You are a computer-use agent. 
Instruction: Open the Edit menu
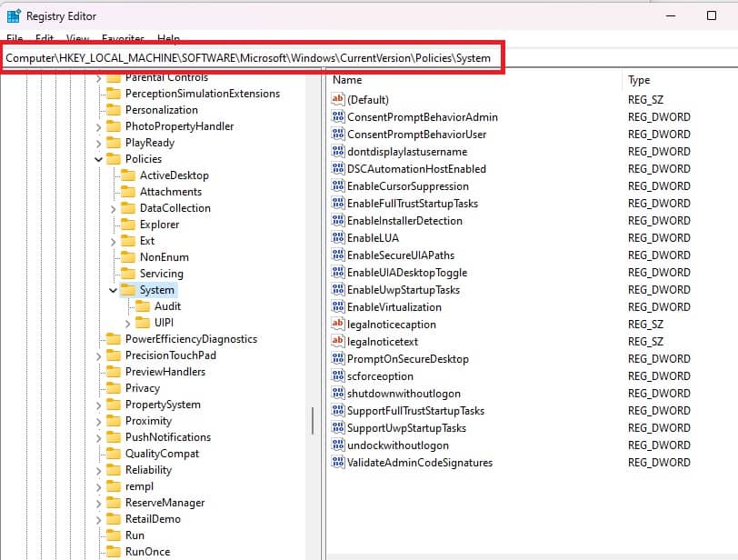44,38
